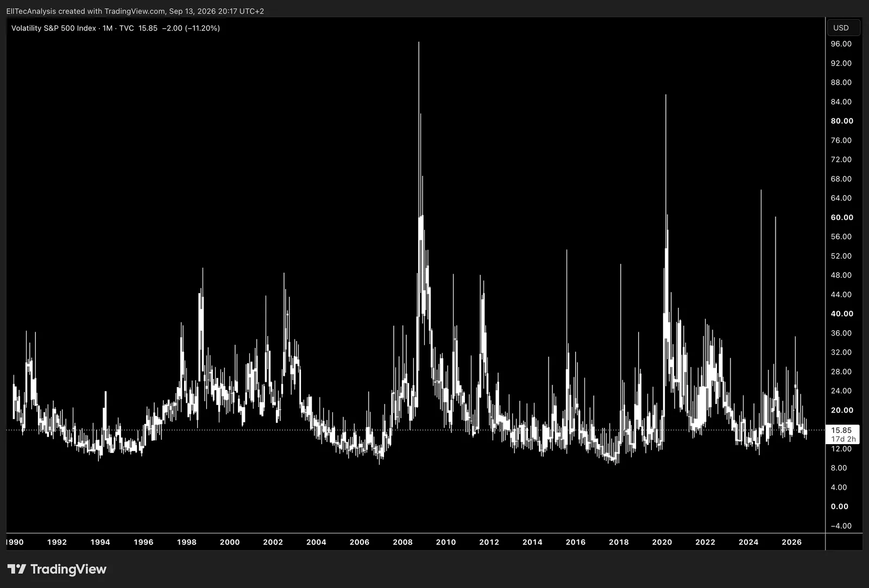
Task: Click the 76.00 price axis label
Action: [841, 141]
